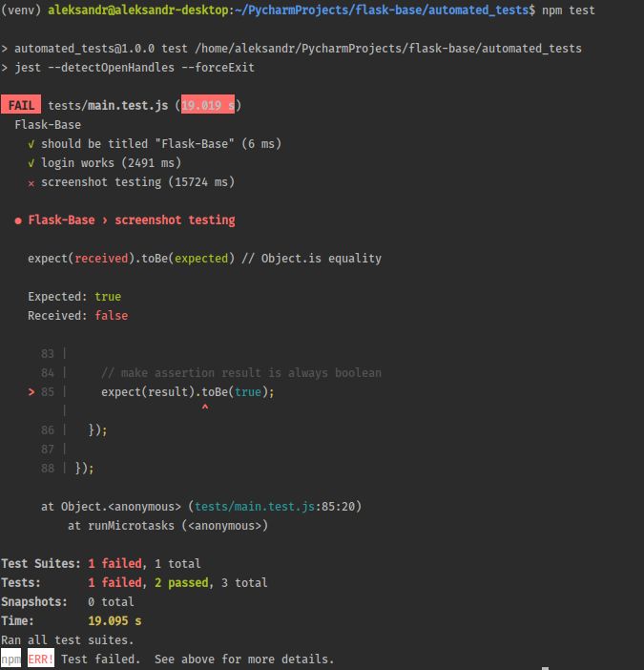Click line number 83 in the code frame
The image size is (644, 670).
click(48, 354)
